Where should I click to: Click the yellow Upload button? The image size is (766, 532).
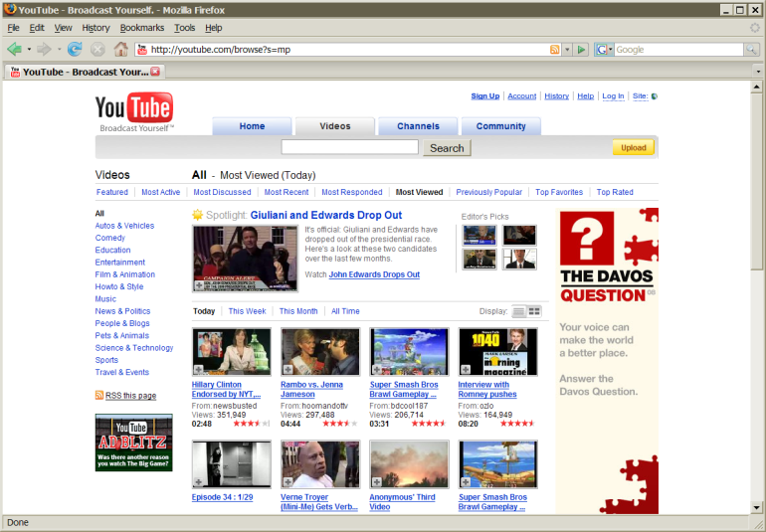point(633,147)
